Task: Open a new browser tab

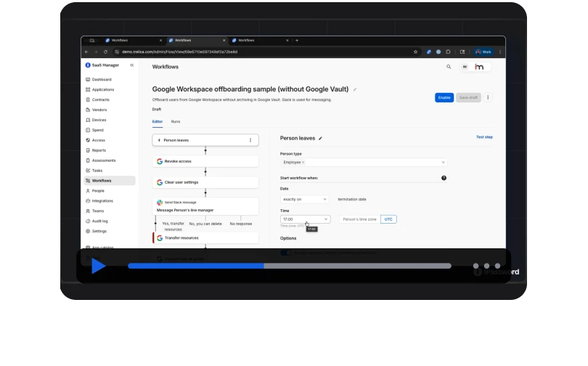Action: [297, 41]
